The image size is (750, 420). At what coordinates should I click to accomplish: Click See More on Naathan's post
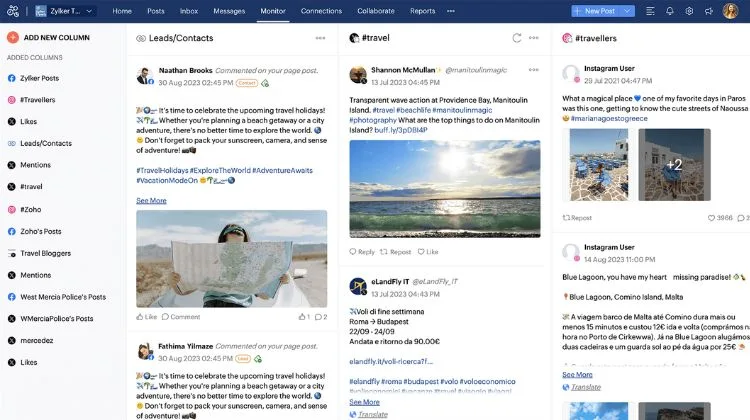(x=151, y=200)
